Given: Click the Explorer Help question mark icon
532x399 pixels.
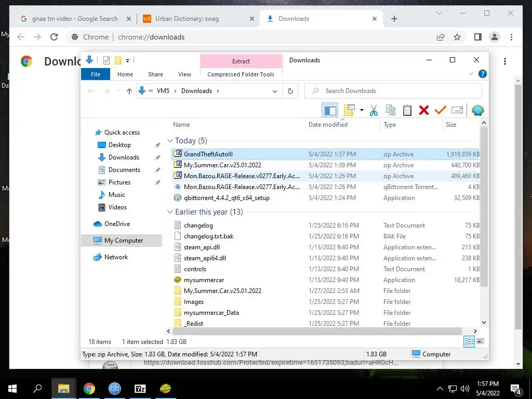Looking at the screenshot, I should click(x=483, y=74).
